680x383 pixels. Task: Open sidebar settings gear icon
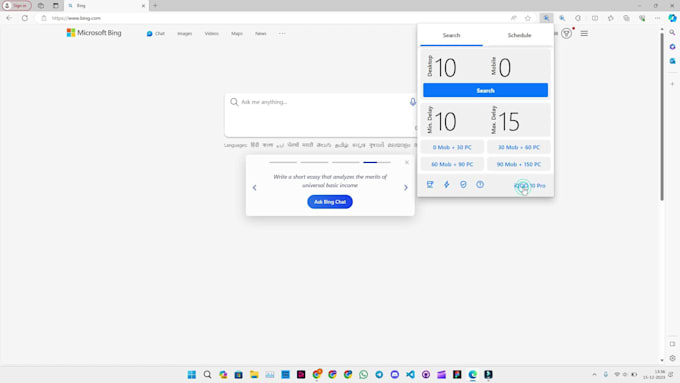pos(672,358)
